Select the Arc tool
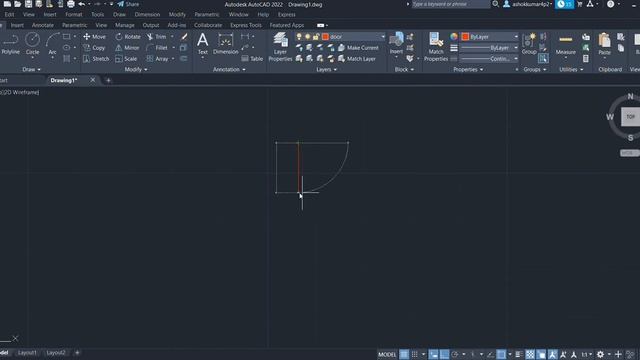Screen dimensions: 640x360 [x=52, y=44]
